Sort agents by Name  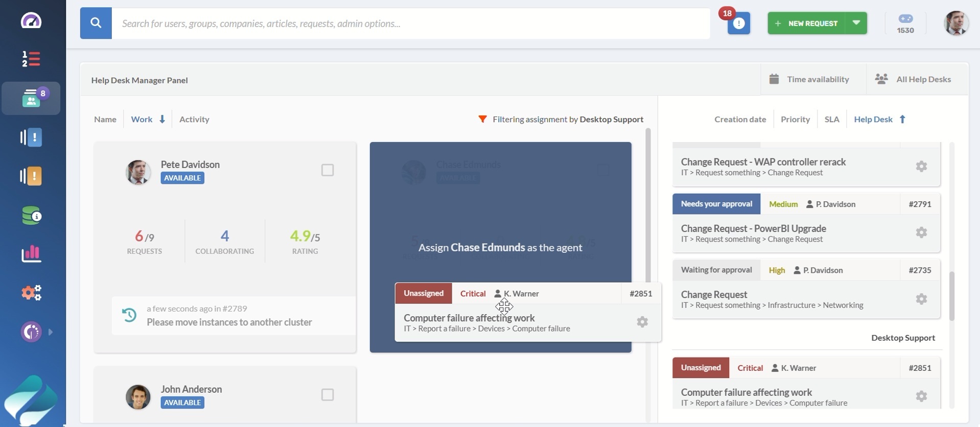click(x=105, y=119)
